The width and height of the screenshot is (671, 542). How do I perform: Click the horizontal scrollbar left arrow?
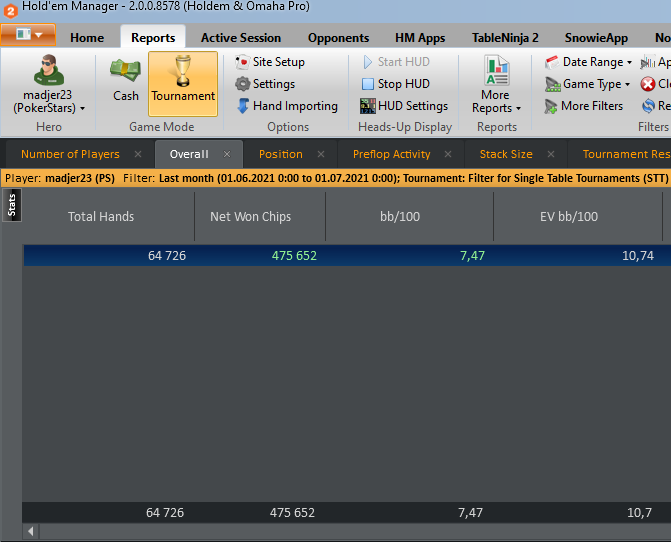point(31,531)
